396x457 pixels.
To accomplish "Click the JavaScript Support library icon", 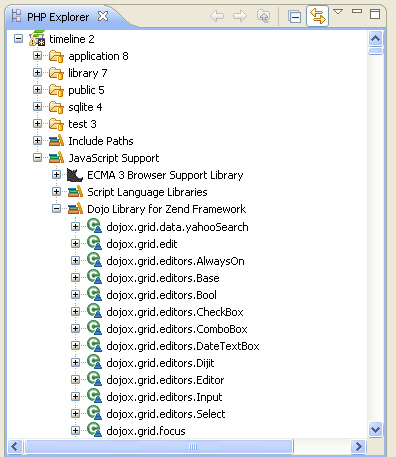I will click(56, 158).
